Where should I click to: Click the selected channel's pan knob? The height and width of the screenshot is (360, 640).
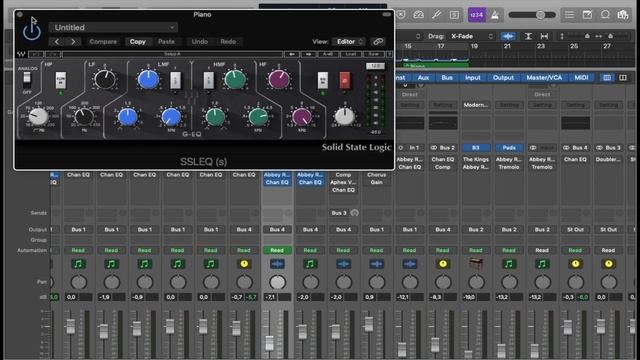point(277,282)
